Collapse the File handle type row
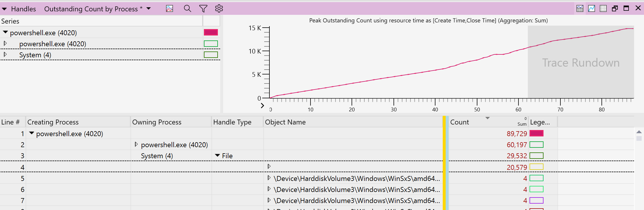This screenshot has height=210, width=644. pyautogui.click(x=217, y=156)
